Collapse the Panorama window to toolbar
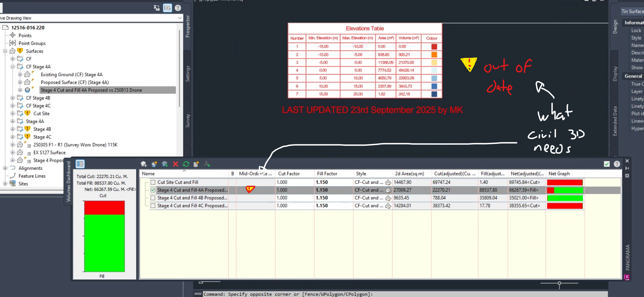Screen dimensions: 644x297 [x=627, y=168]
